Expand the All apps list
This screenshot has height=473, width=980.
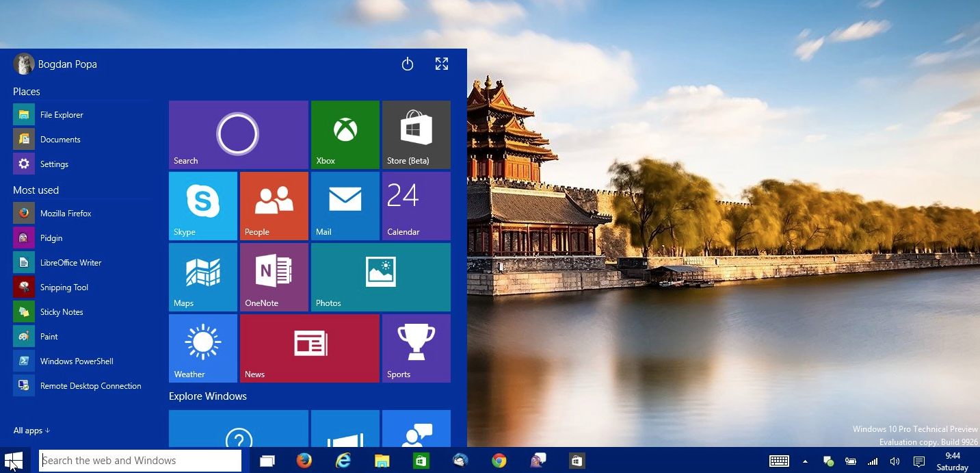31,431
